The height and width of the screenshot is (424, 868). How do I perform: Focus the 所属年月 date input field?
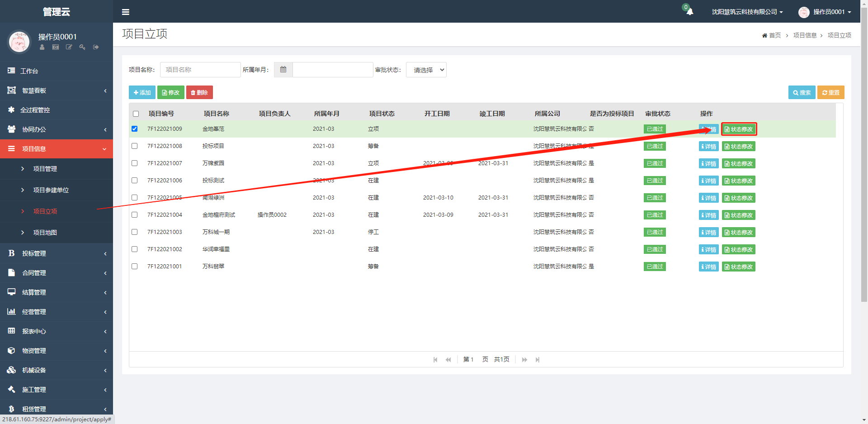333,70
